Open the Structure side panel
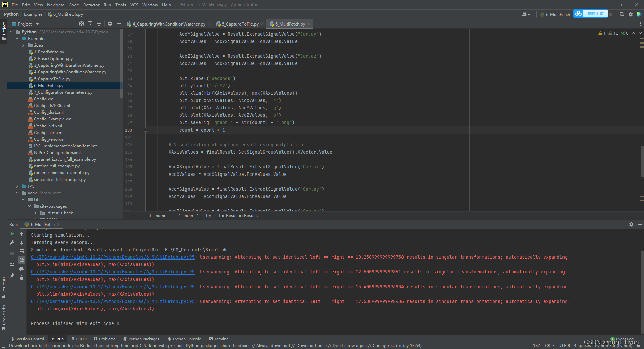This screenshot has height=349, width=644. pyautogui.click(x=4, y=287)
